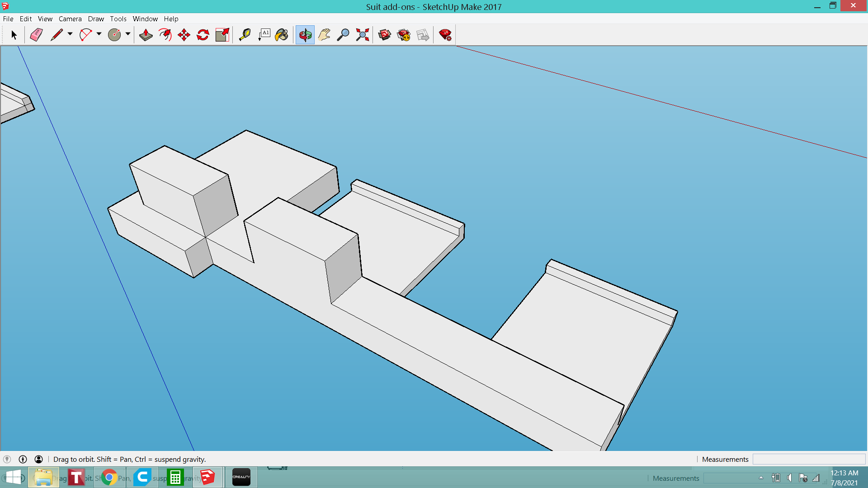Toggle the credits status icon
The image size is (868, 488).
[x=23, y=459]
